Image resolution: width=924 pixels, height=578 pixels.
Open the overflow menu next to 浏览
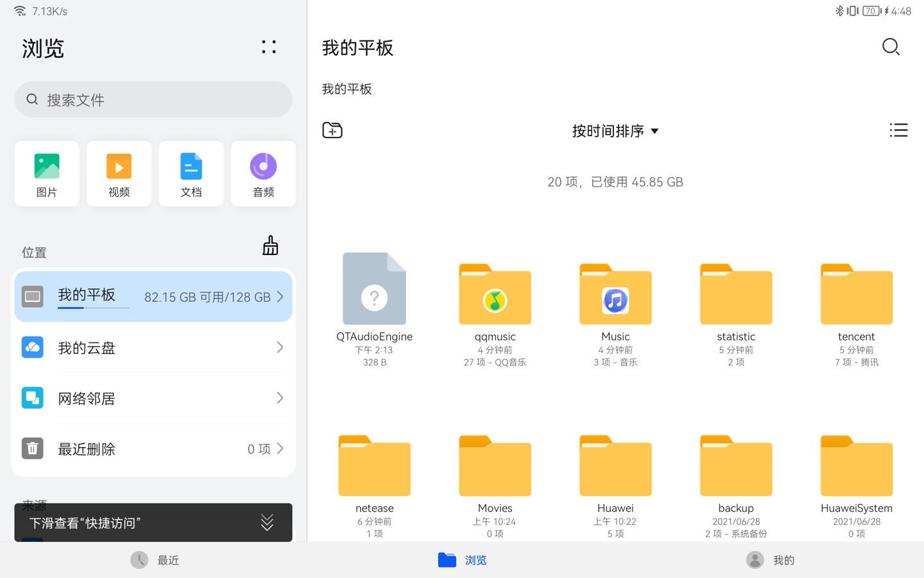click(x=269, y=46)
